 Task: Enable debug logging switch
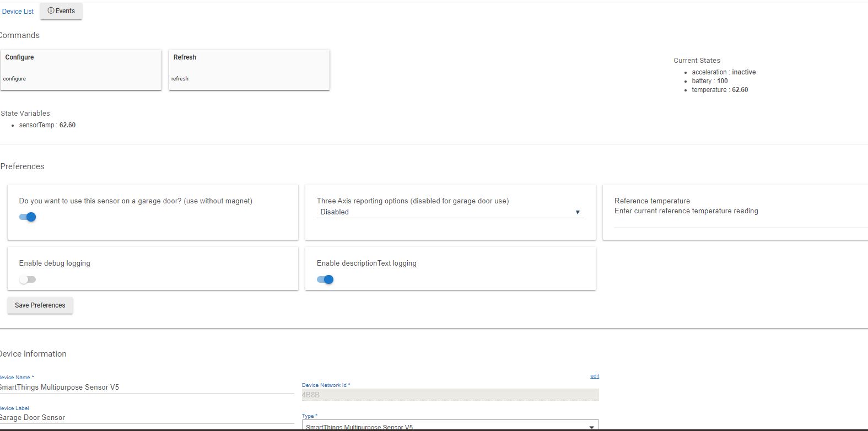tap(28, 279)
